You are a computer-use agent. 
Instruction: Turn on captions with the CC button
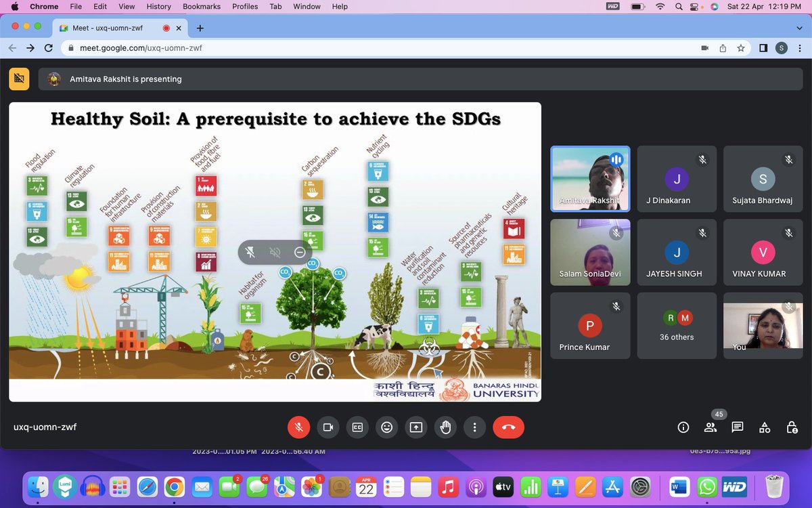[357, 427]
